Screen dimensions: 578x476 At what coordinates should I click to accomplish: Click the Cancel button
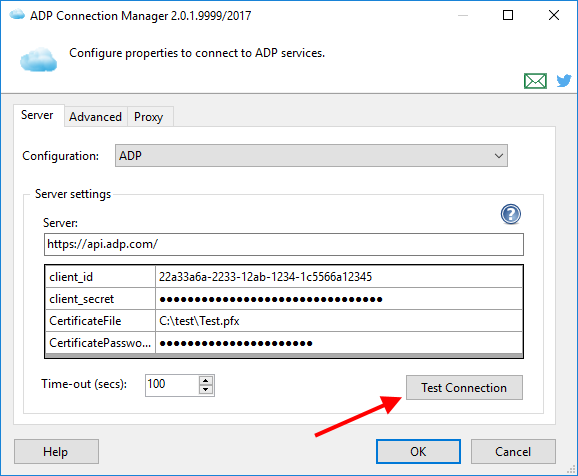coord(513,451)
